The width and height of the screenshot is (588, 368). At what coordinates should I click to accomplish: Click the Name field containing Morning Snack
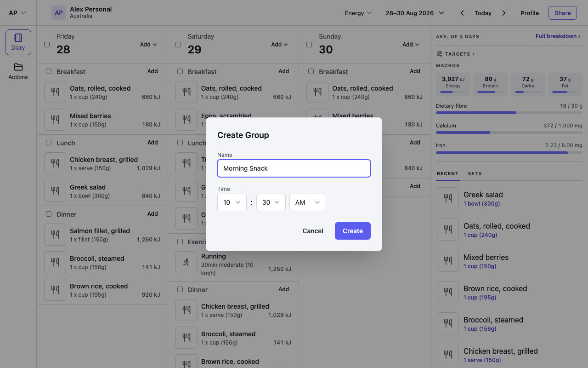(294, 168)
